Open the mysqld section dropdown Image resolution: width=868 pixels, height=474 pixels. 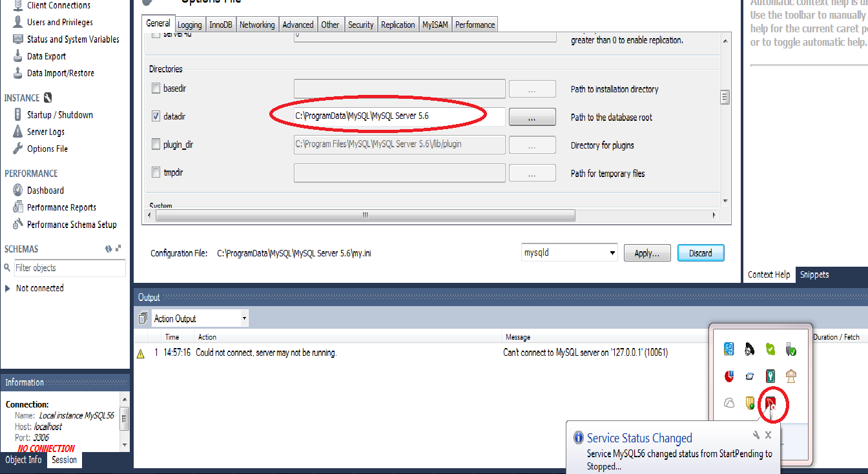(x=570, y=253)
